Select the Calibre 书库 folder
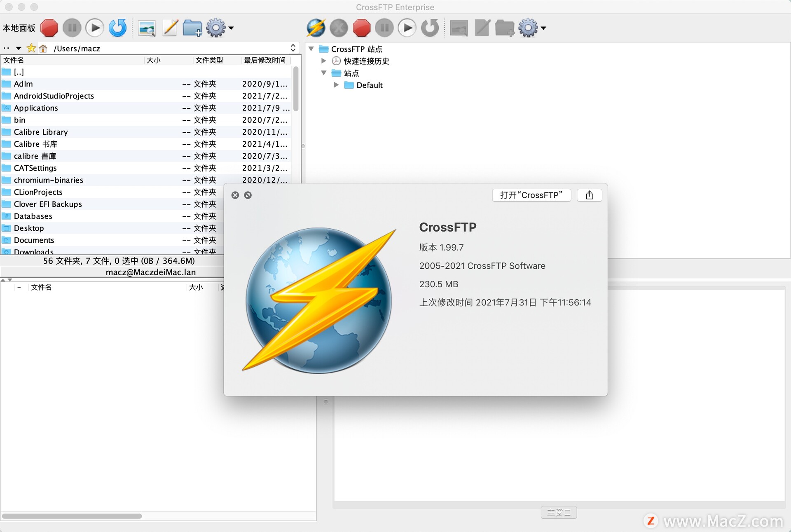Viewport: 791px width, 532px height. [x=146, y=144]
